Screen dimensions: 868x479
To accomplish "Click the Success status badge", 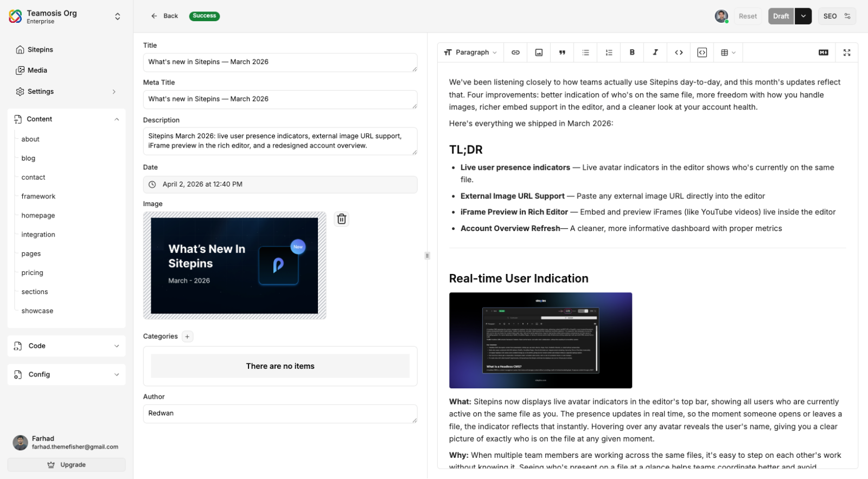I will [x=205, y=16].
